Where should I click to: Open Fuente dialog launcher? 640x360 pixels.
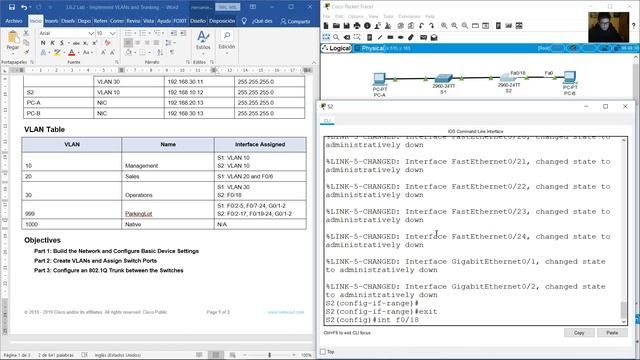click(116, 62)
